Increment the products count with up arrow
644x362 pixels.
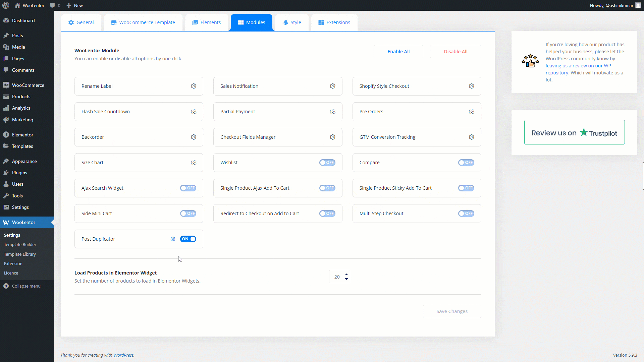(346, 275)
